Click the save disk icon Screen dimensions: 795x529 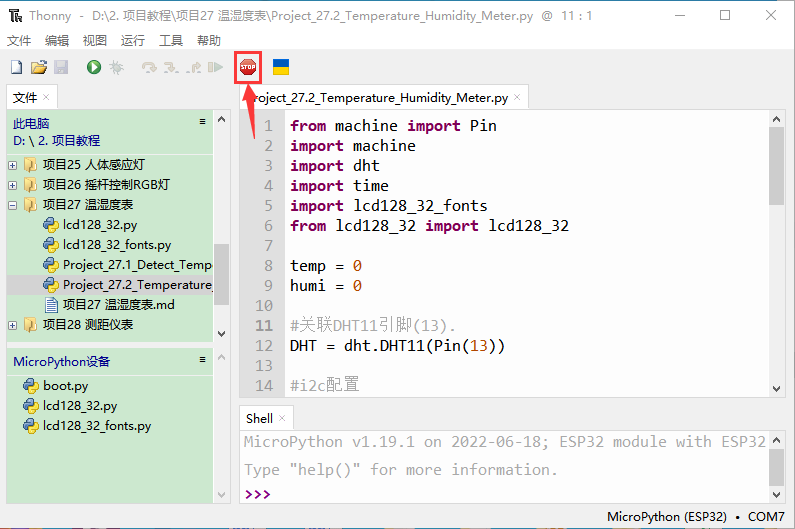61,67
